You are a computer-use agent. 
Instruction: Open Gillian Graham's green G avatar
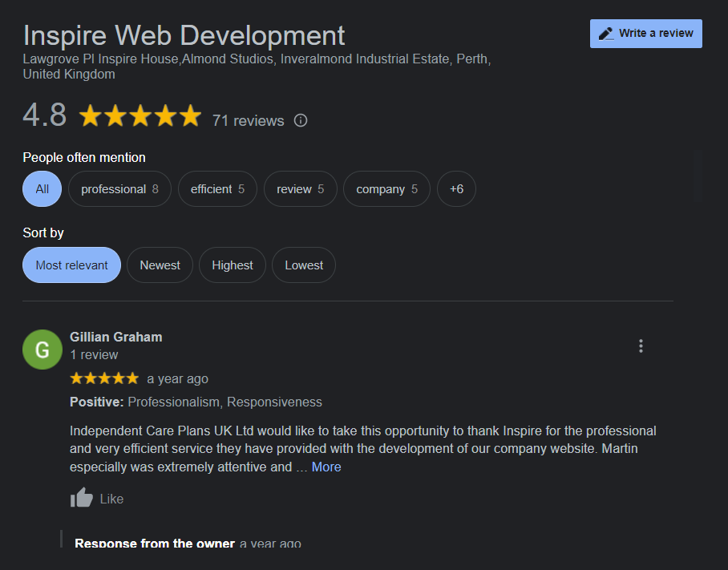click(42, 350)
